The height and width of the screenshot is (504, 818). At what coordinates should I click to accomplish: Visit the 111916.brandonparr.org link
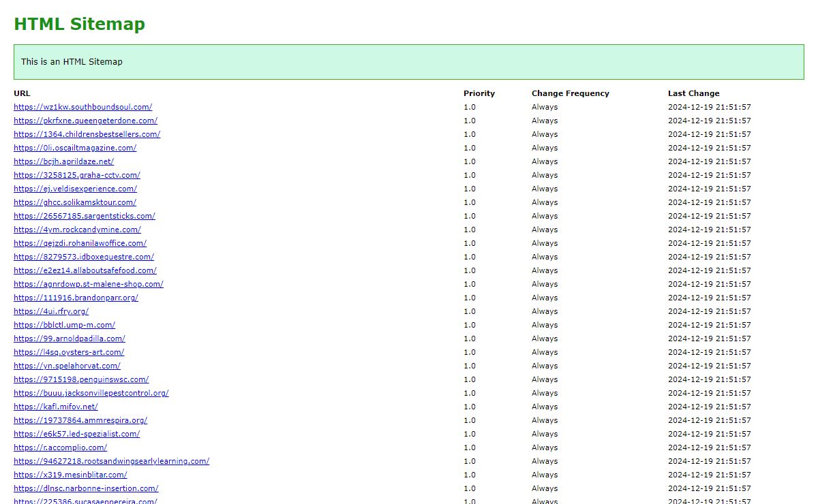[x=76, y=298]
